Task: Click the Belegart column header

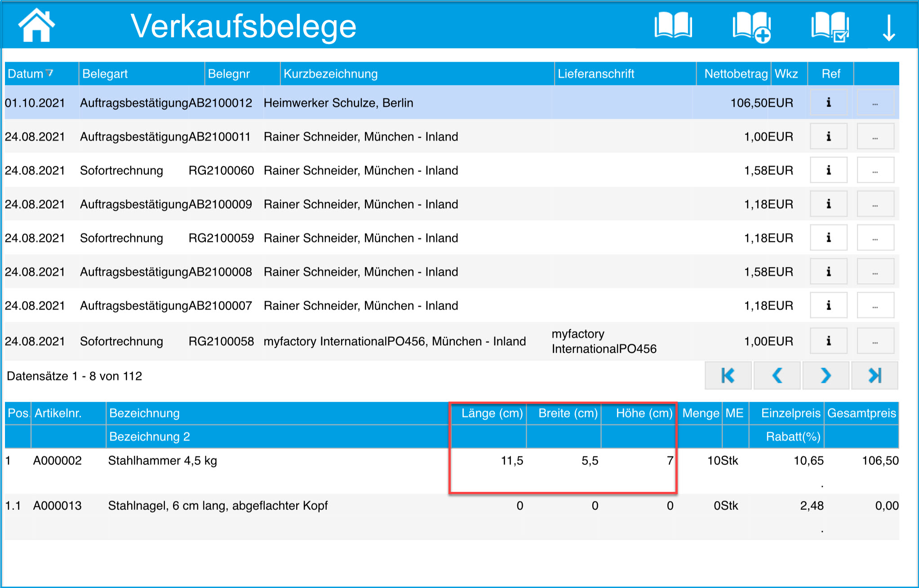Action: coord(105,74)
